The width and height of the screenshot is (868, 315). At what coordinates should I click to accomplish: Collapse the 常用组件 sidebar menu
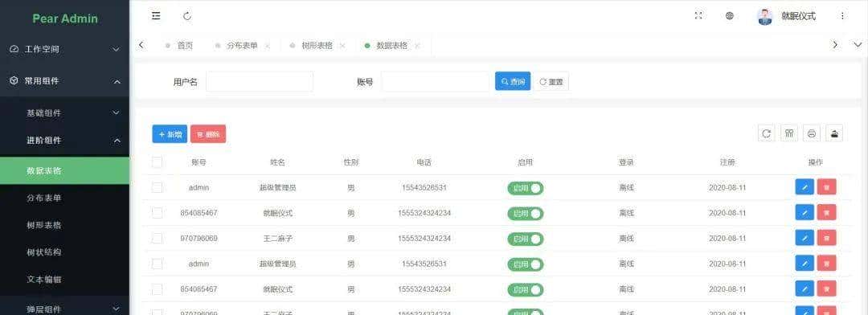pyautogui.click(x=65, y=81)
